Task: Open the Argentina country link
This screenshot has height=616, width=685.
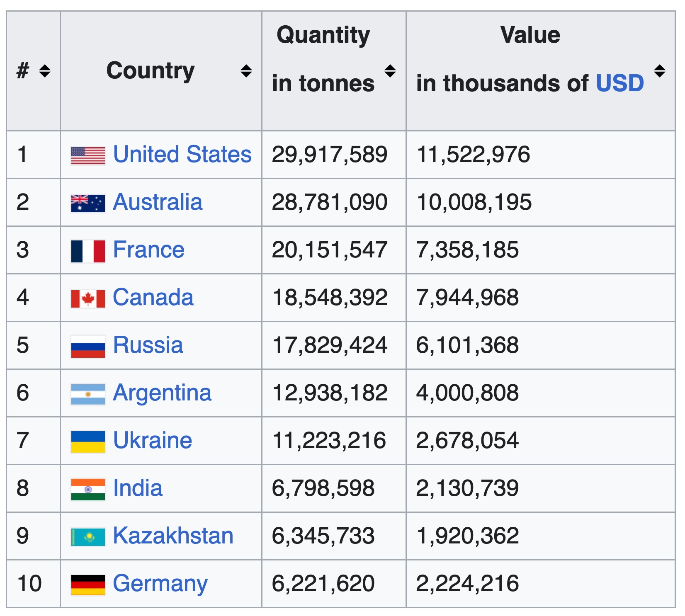Action: coord(162,393)
